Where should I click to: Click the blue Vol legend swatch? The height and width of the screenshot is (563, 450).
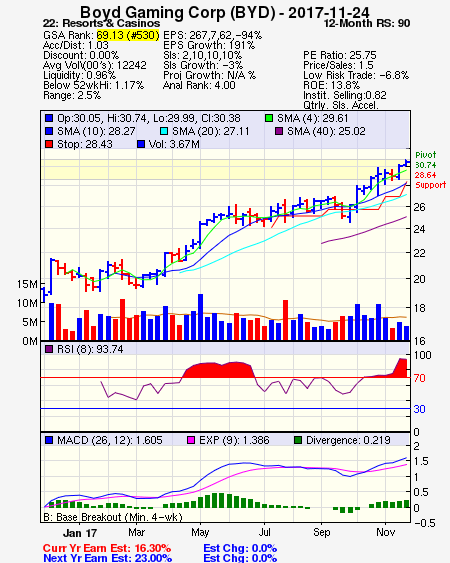pyautogui.click(x=141, y=144)
